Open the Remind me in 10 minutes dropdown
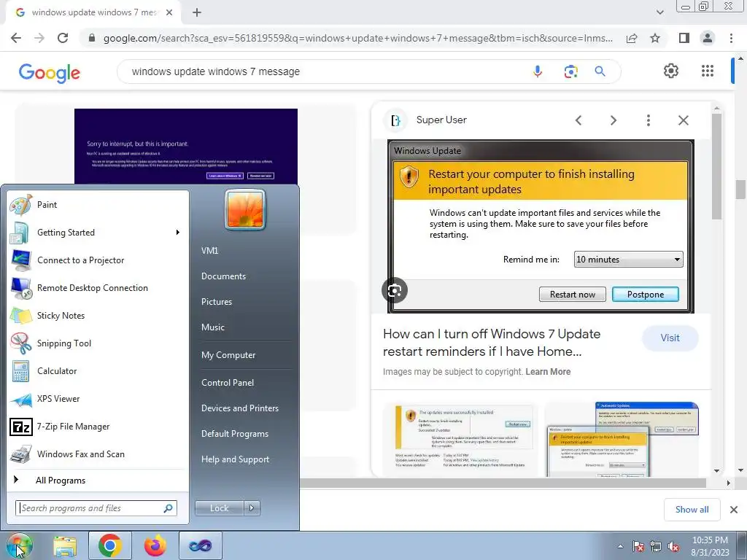 pyautogui.click(x=628, y=260)
